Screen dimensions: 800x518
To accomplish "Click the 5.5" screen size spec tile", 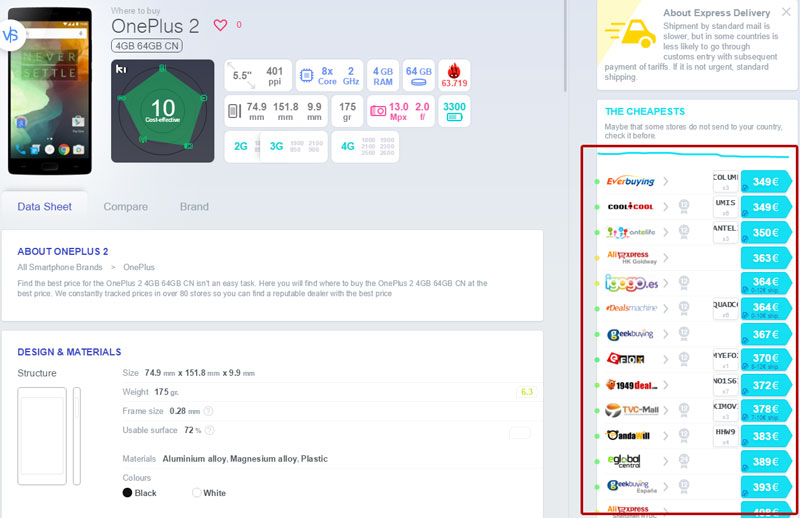I will tap(258, 76).
